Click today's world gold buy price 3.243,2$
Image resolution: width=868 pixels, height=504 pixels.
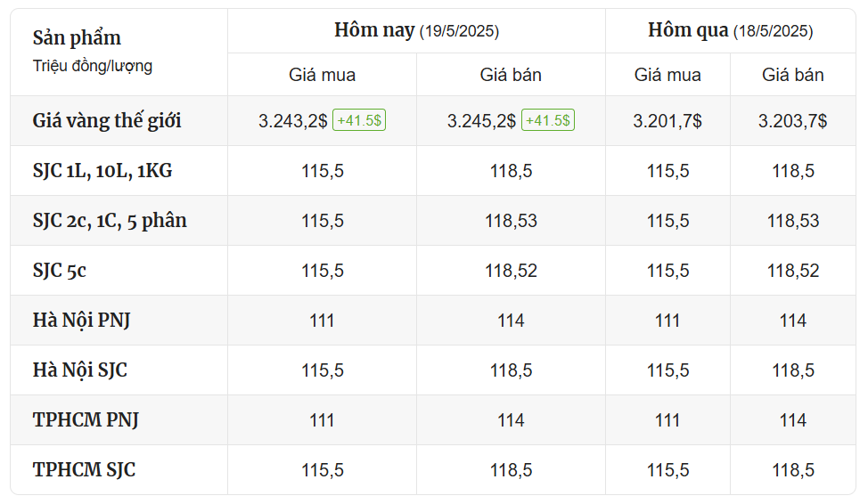tap(293, 120)
